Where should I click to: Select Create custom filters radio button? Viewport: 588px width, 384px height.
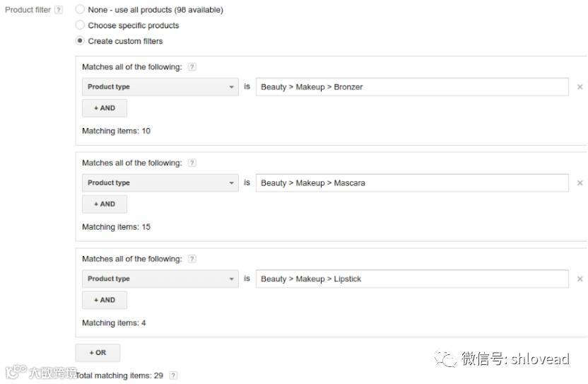coord(80,41)
